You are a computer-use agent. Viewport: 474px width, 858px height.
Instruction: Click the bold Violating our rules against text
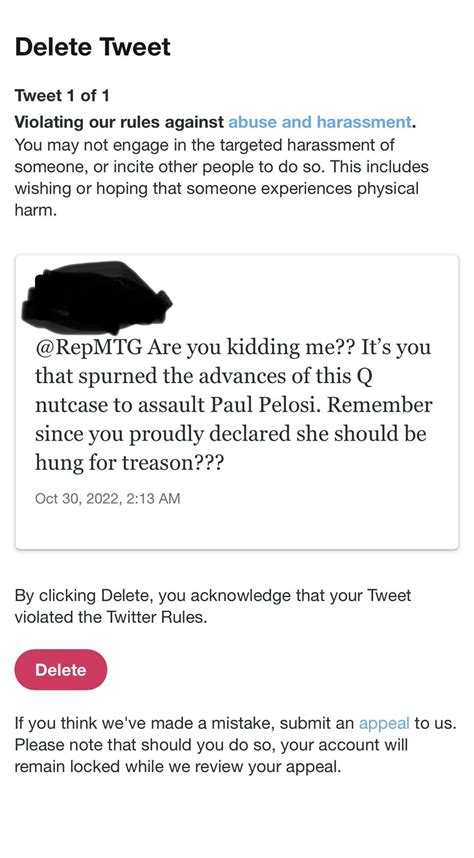[x=119, y=122]
